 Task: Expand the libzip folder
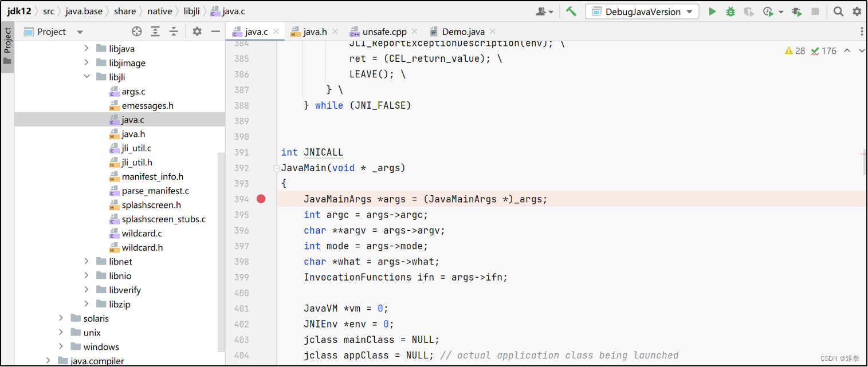[x=87, y=304]
